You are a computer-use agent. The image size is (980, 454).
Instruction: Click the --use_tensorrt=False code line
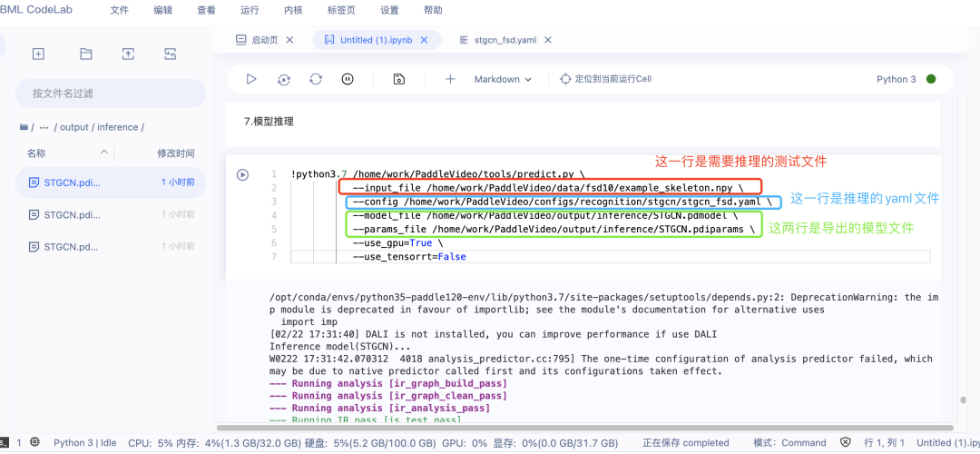coord(409,257)
